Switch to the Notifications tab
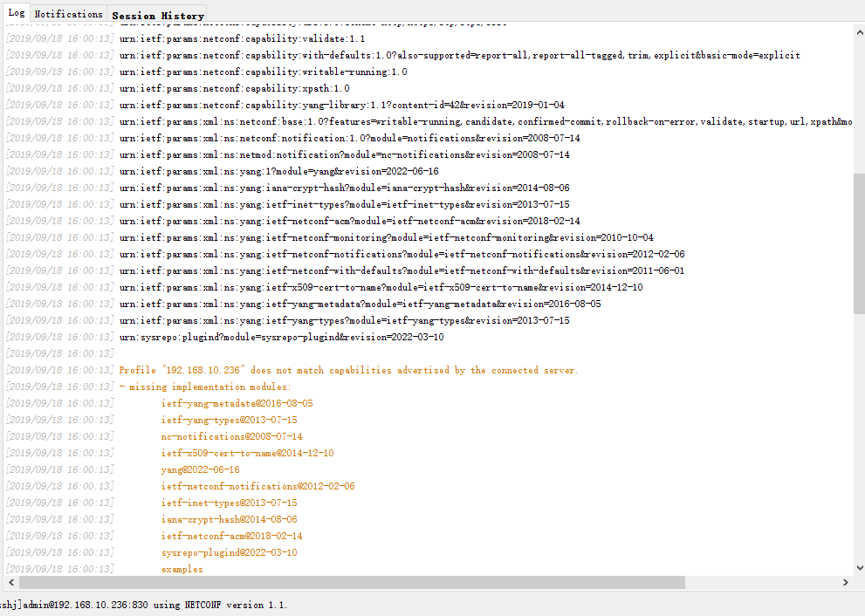This screenshot has height=616, width=865. point(68,13)
